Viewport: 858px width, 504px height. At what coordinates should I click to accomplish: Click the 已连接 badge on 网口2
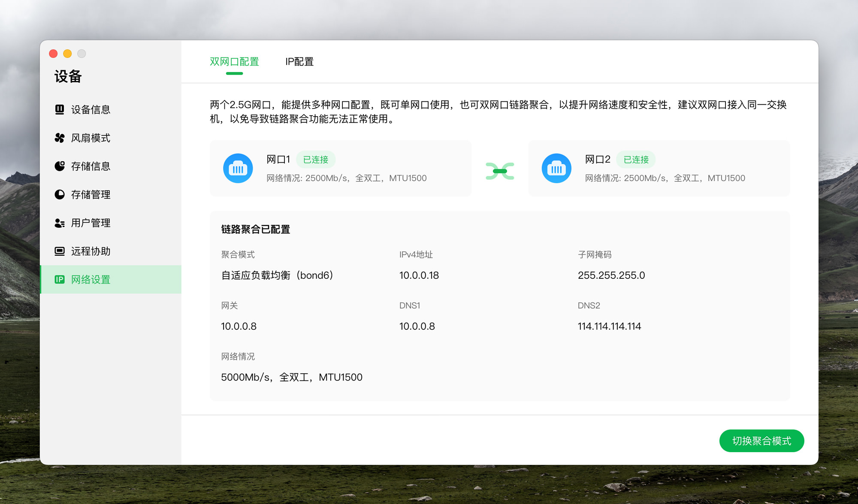click(x=636, y=160)
